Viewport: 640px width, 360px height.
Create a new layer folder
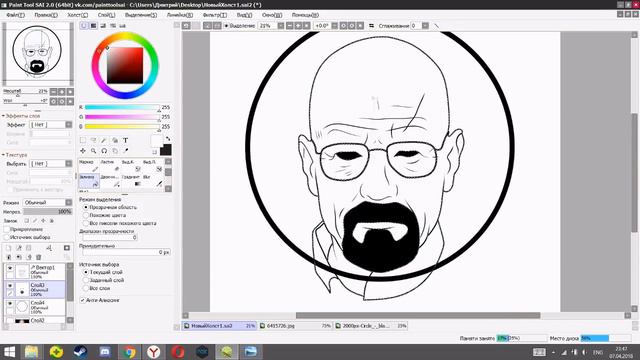pyautogui.click(x=29, y=248)
